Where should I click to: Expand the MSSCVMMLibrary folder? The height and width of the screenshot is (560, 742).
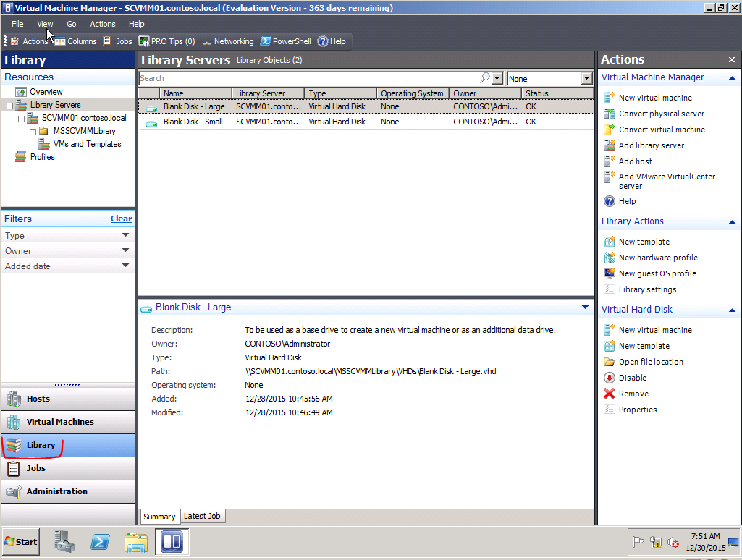[x=33, y=132]
